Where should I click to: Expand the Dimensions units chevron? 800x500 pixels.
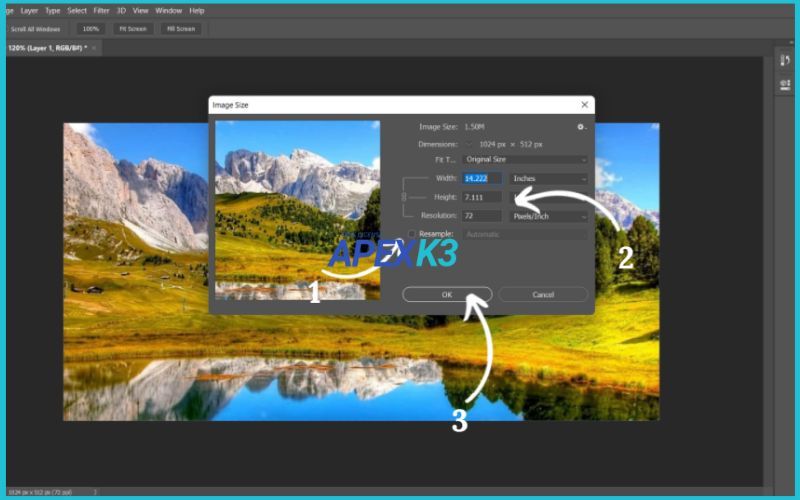click(471, 144)
